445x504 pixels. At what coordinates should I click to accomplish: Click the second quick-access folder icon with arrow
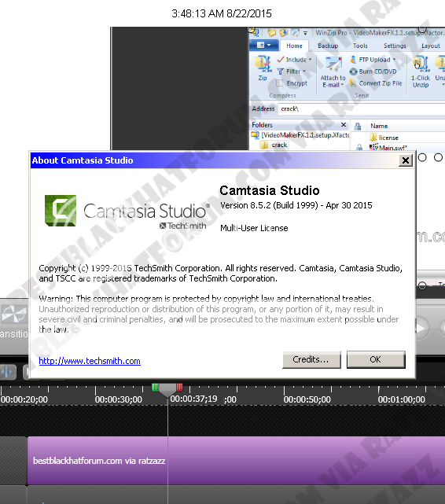point(283,32)
